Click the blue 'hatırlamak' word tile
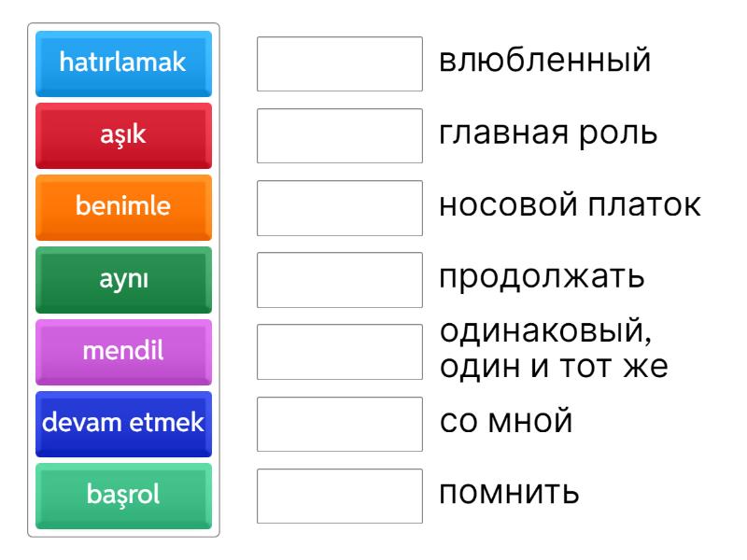Image resolution: width=747 pixels, height=560 pixels. [x=123, y=63]
